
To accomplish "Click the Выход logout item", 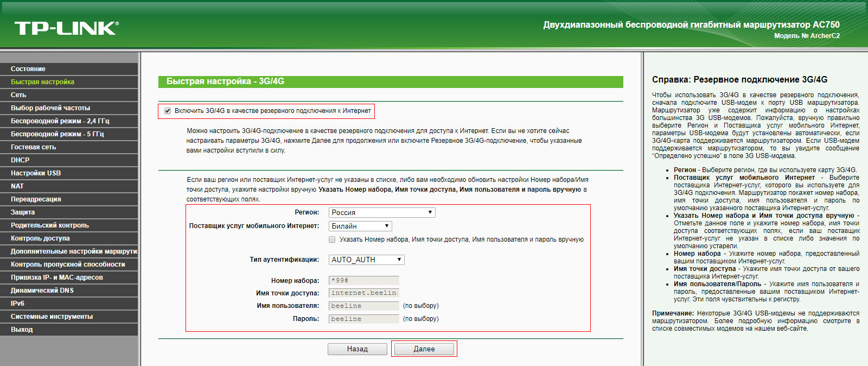I will [69, 330].
